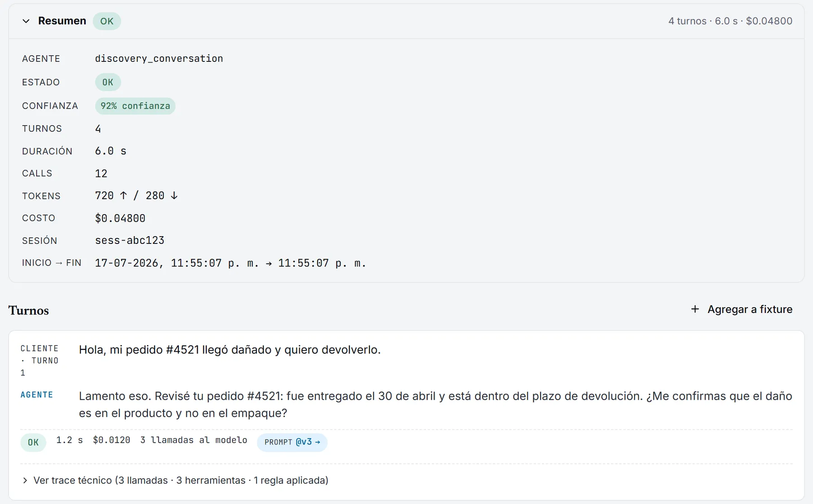Click the agent reply text
The width and height of the screenshot is (813, 504).
click(435, 405)
